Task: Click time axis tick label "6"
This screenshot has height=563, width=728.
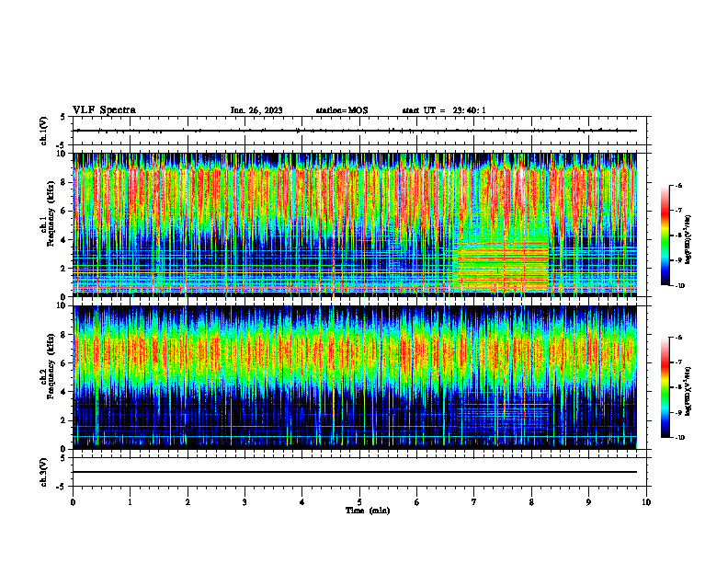Action: [x=417, y=502]
